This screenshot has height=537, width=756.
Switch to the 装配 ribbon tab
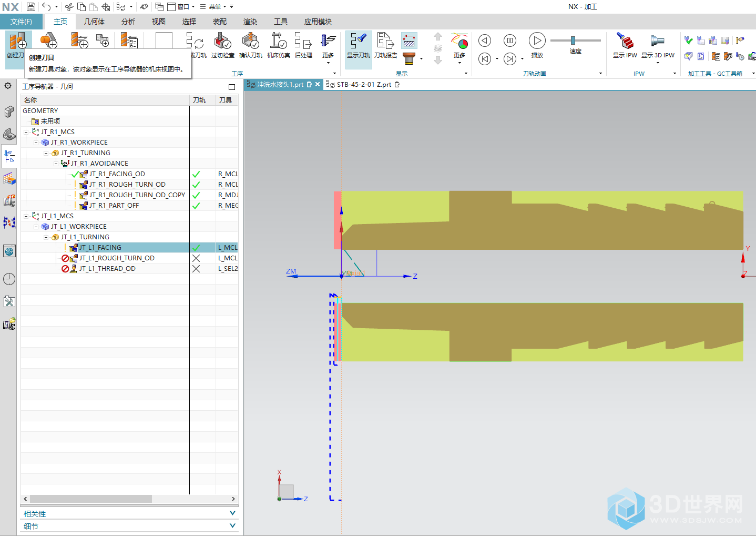click(220, 22)
